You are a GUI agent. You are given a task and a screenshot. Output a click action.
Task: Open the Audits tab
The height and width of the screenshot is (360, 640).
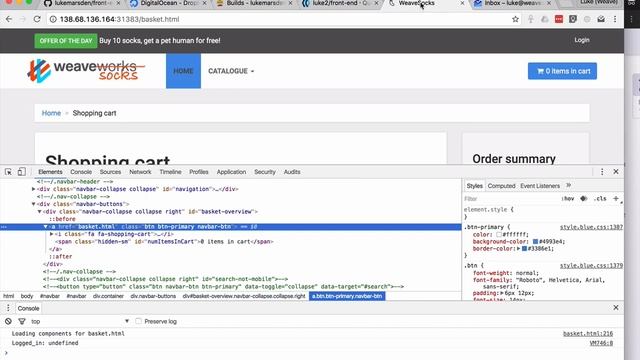pos(292,172)
